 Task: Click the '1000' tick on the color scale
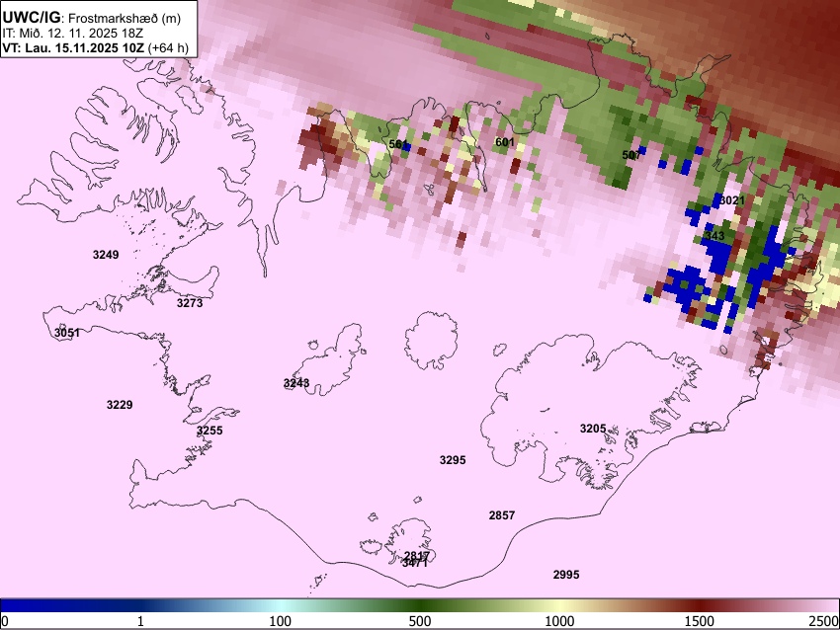click(559, 621)
